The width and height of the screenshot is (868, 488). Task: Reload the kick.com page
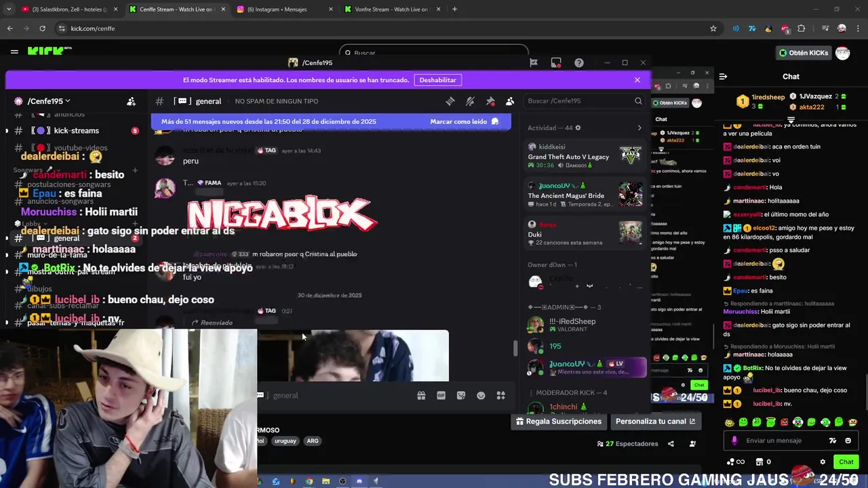[42, 28]
